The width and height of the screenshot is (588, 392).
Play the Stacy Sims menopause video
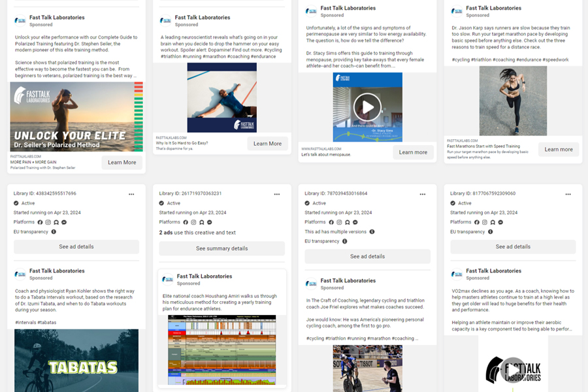[x=367, y=107]
